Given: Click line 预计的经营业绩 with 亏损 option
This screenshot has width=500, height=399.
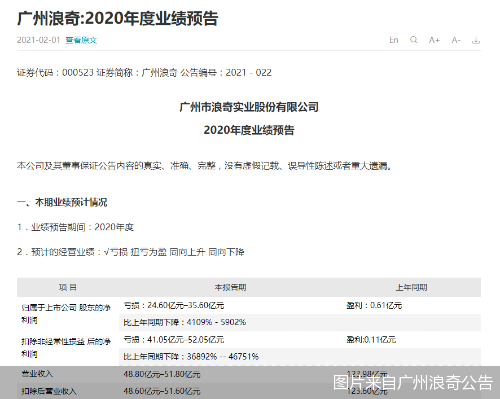Looking at the screenshot, I should tap(131, 252).
